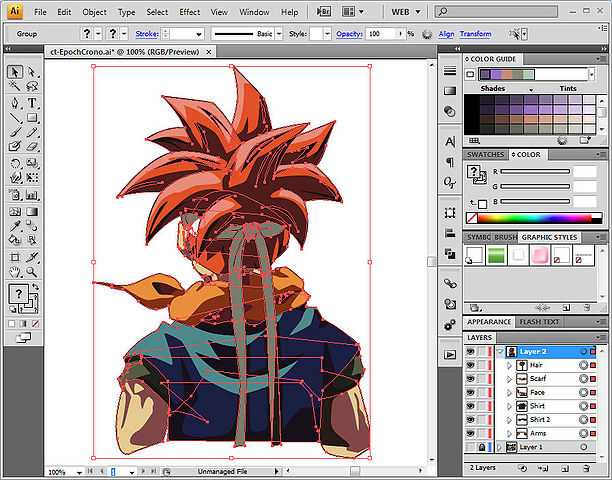The height and width of the screenshot is (480, 612).
Task: Delete selection with Layers panel trash icon
Action: point(585,468)
